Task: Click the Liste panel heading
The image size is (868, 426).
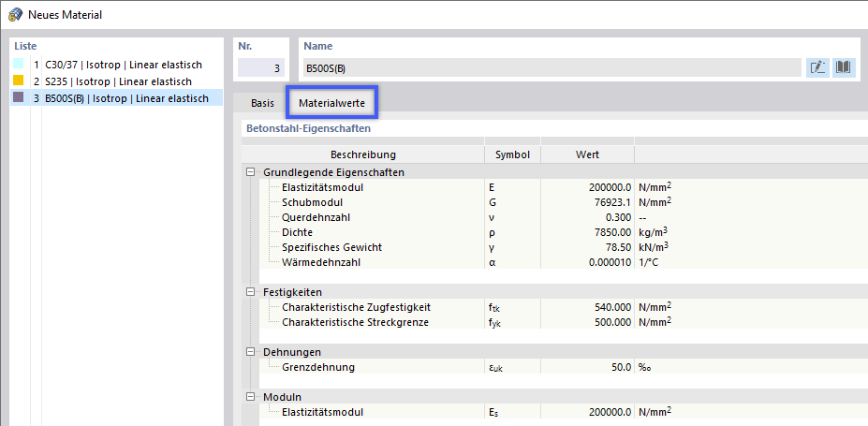Action: (x=25, y=47)
